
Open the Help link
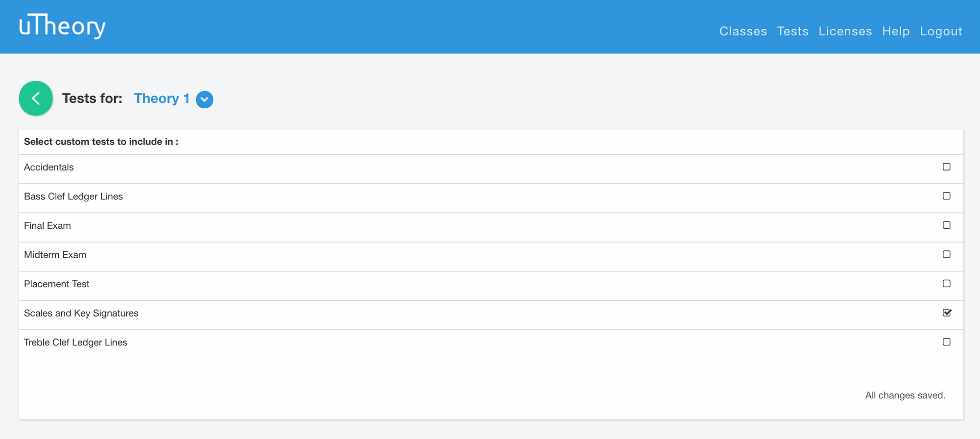(896, 31)
